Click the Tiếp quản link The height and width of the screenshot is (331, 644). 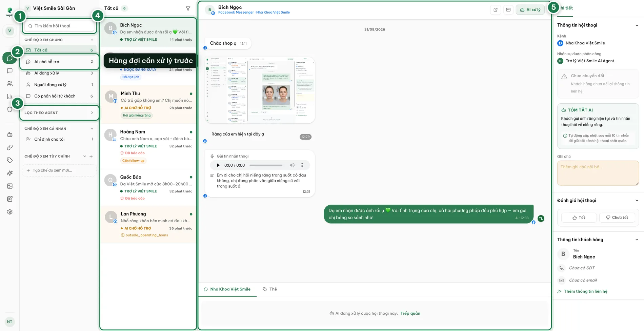410,313
